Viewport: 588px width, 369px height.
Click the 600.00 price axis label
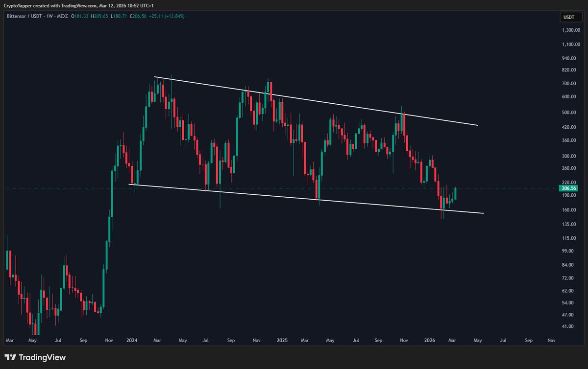569,97
